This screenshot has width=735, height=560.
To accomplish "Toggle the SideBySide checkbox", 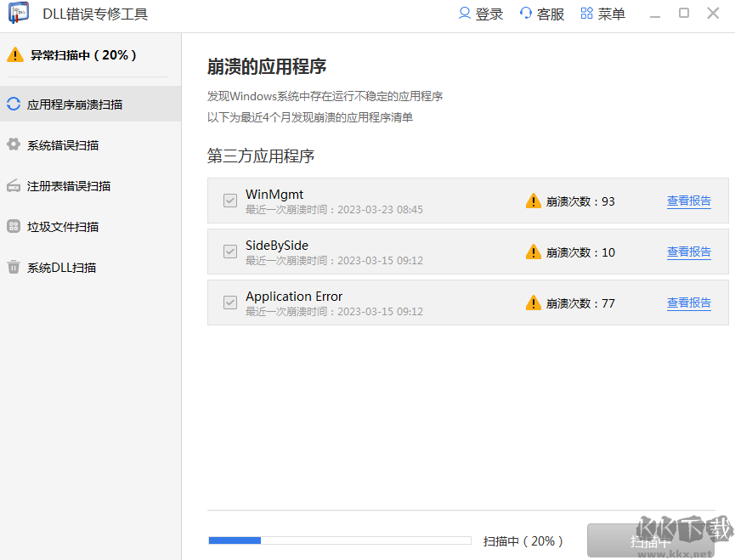I will pyautogui.click(x=229, y=252).
